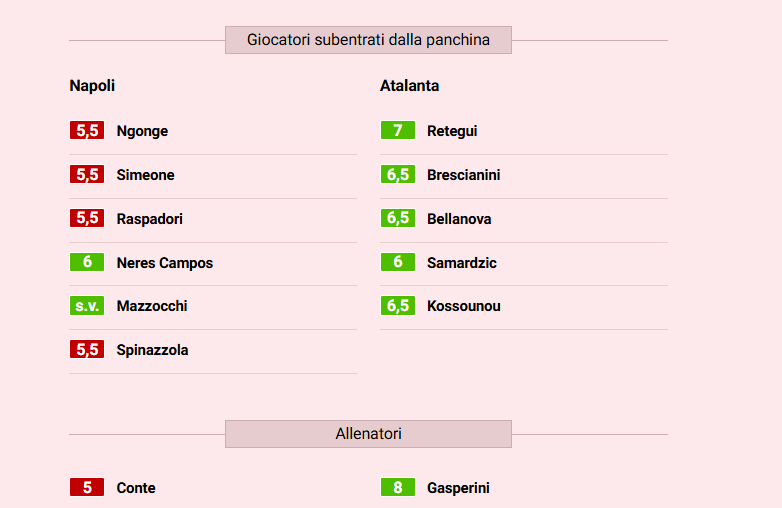Open player Raspadori's name link
782x508 pixels.
149,219
